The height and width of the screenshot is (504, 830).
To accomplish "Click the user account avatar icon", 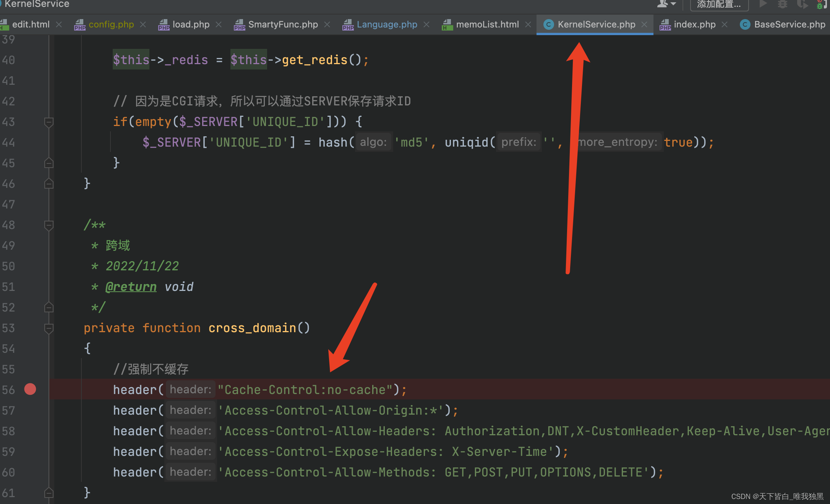I will click(x=661, y=4).
